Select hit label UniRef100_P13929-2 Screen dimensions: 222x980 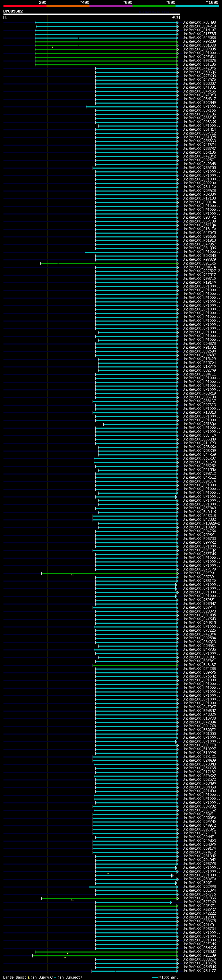201,523
